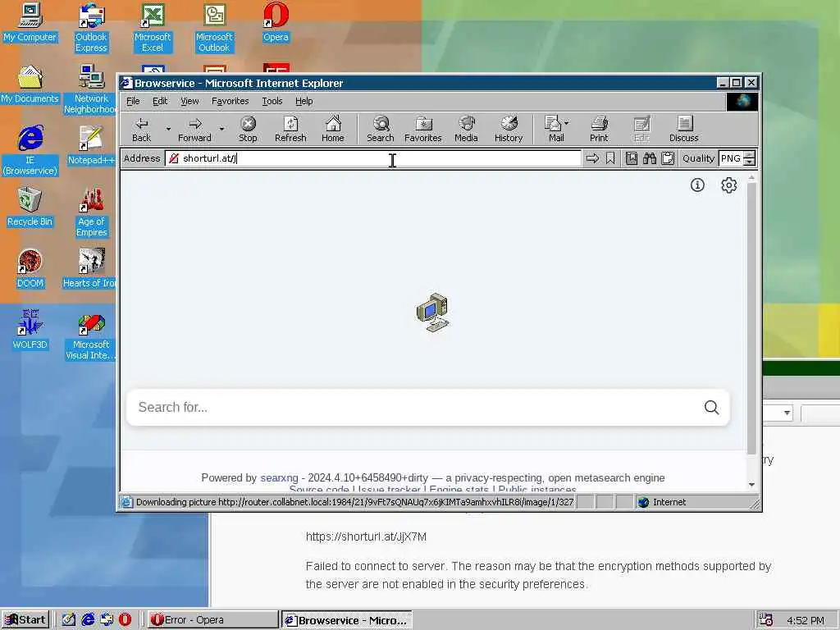Switch to Error - Opera taskbar button

[212, 620]
